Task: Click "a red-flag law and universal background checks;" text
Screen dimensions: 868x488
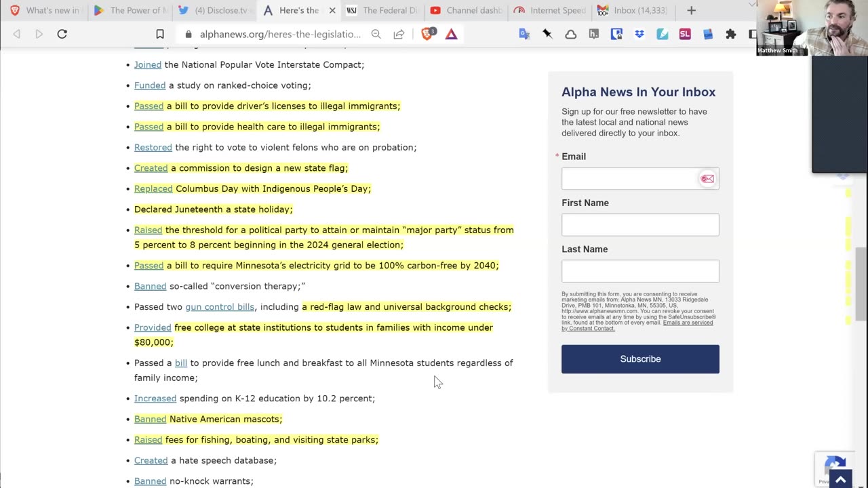Action: 407,307
